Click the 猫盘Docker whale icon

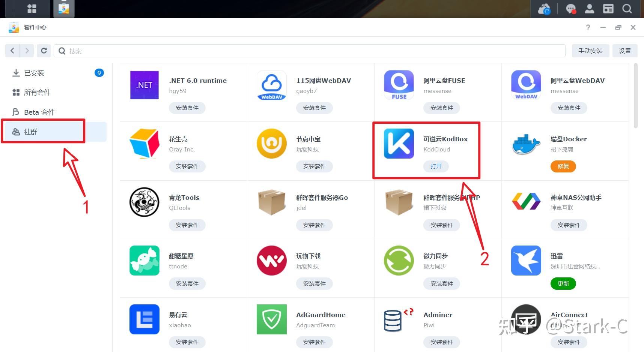tap(525, 143)
